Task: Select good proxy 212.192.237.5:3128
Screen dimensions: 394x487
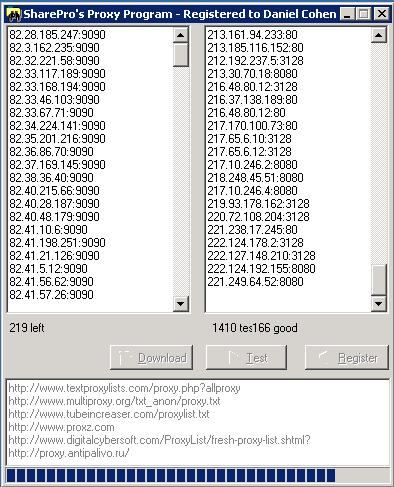Action: tap(255, 61)
